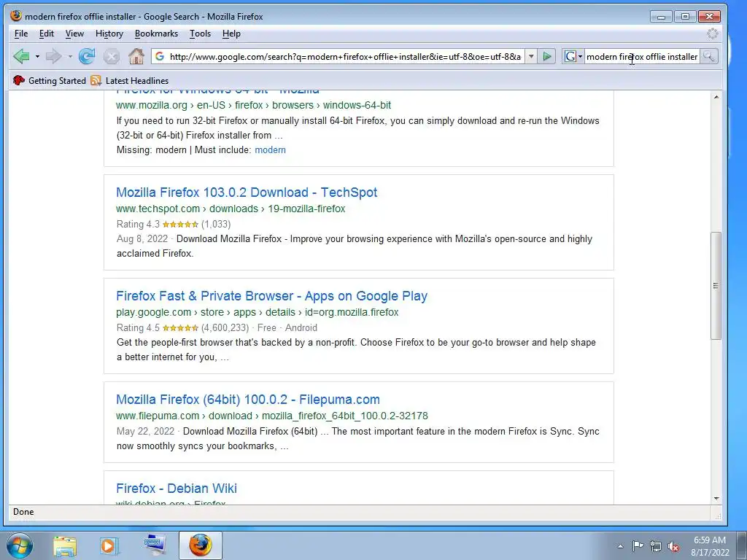Click the 'Rating 4.3' TechSpot rating text
Screen dimensions: 747x560
pos(138,224)
